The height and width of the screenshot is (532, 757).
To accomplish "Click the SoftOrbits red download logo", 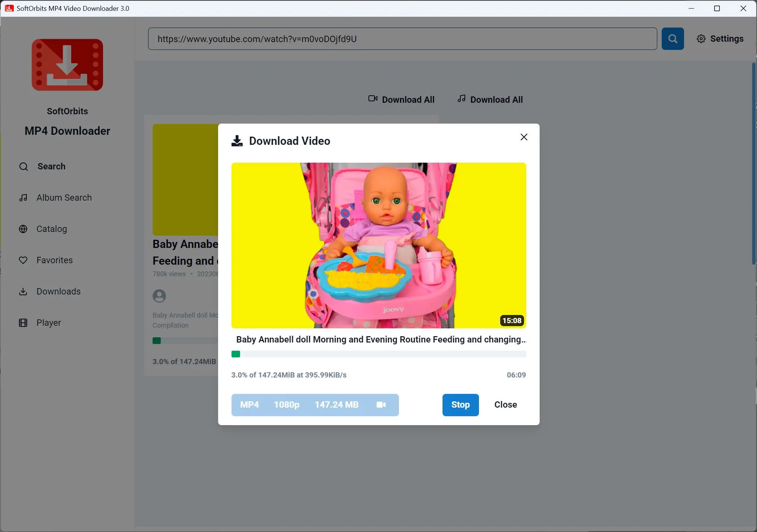I will [67, 65].
